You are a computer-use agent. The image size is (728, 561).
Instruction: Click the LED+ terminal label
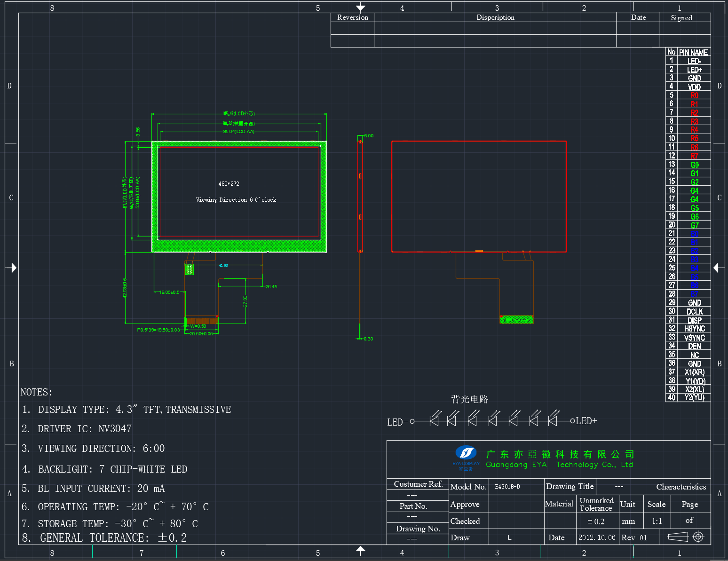[586, 421]
